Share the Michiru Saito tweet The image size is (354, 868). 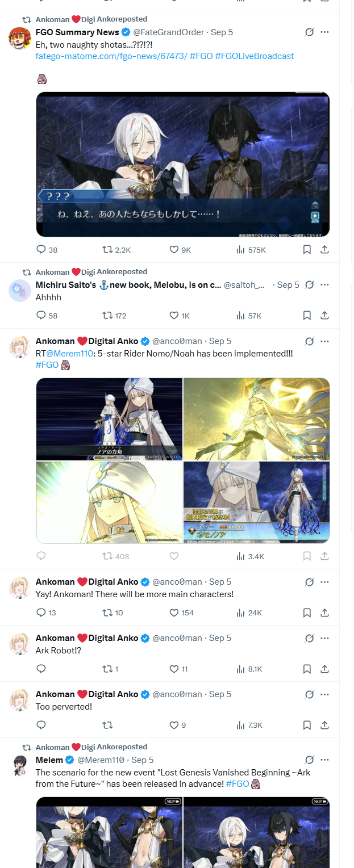point(324,316)
